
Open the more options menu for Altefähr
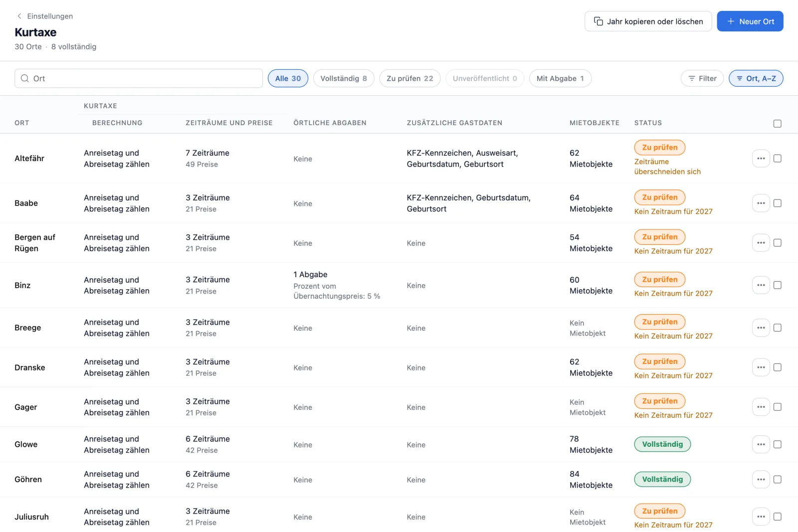[x=761, y=159]
